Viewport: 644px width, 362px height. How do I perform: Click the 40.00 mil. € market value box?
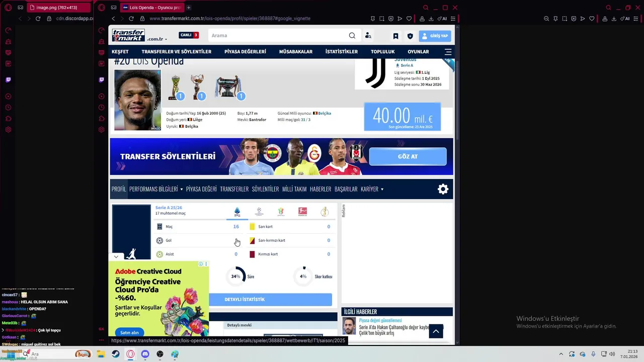point(403,117)
